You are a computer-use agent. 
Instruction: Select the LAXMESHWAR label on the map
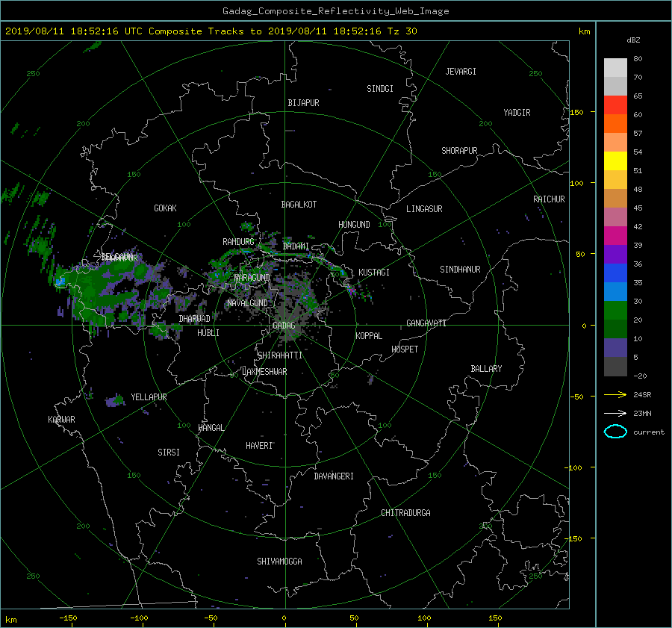click(264, 372)
